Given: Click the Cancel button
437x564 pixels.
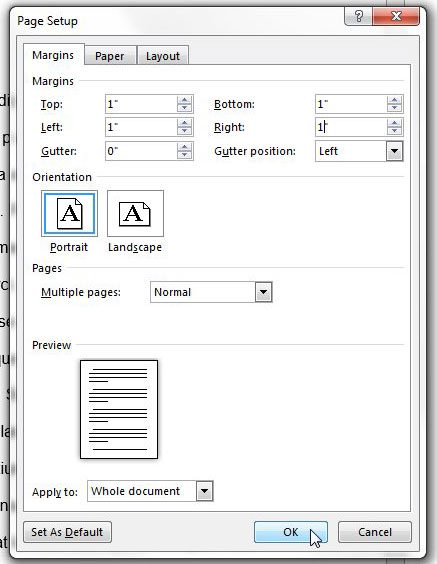Looking at the screenshot, I should (375, 532).
